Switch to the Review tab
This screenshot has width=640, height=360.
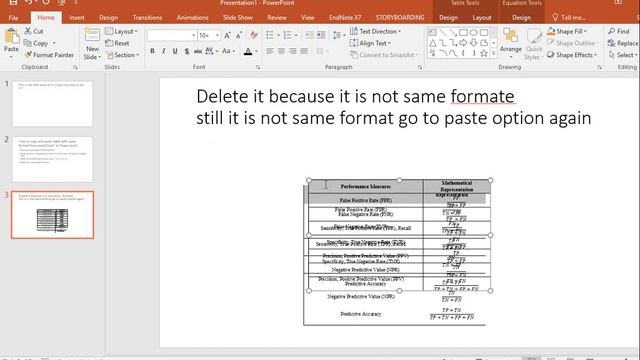pos(277,18)
